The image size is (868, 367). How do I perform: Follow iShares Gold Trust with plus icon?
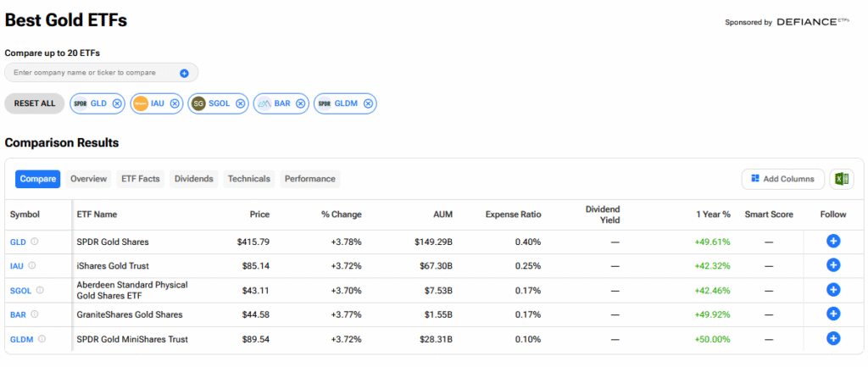[x=833, y=265]
